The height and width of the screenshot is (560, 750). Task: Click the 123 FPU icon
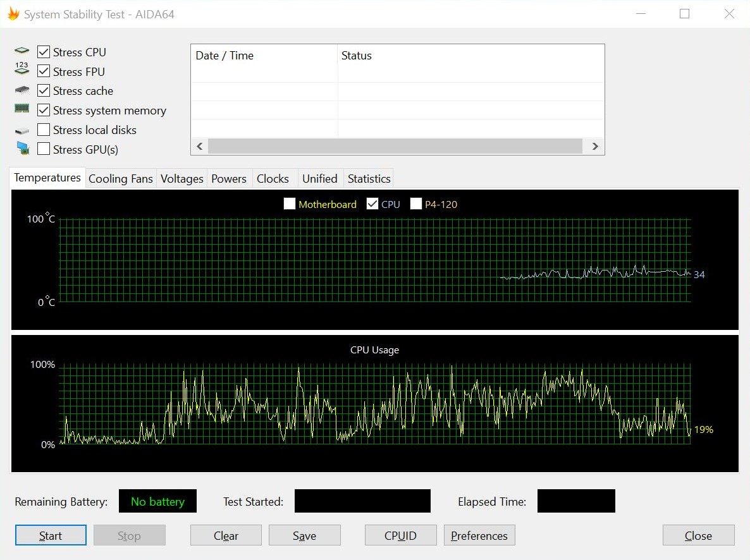22,68
